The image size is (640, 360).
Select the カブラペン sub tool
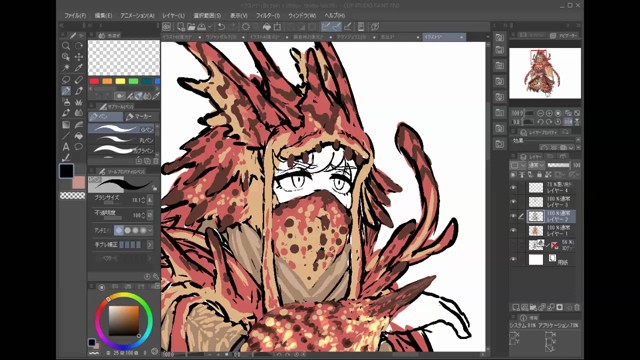click(x=121, y=150)
